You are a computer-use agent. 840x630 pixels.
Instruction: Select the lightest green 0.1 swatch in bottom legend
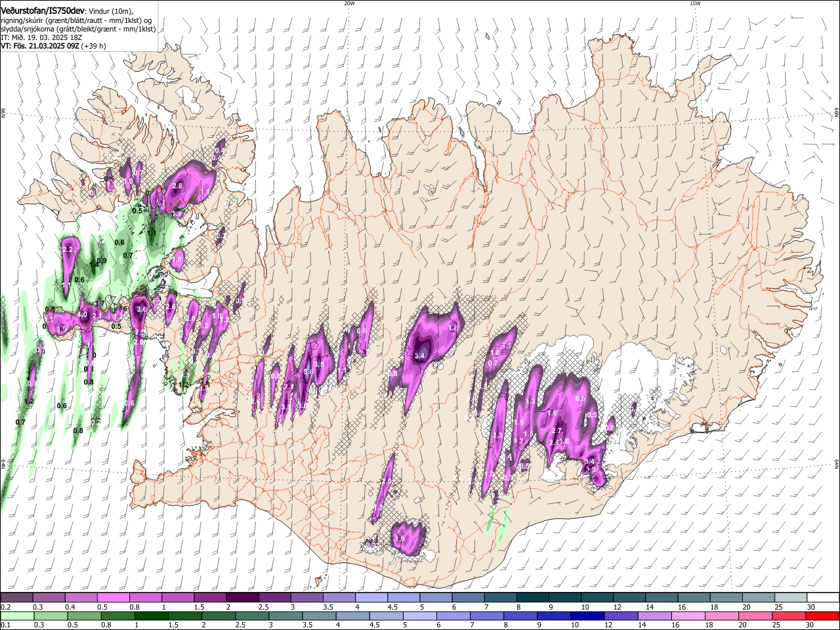(x=17, y=616)
